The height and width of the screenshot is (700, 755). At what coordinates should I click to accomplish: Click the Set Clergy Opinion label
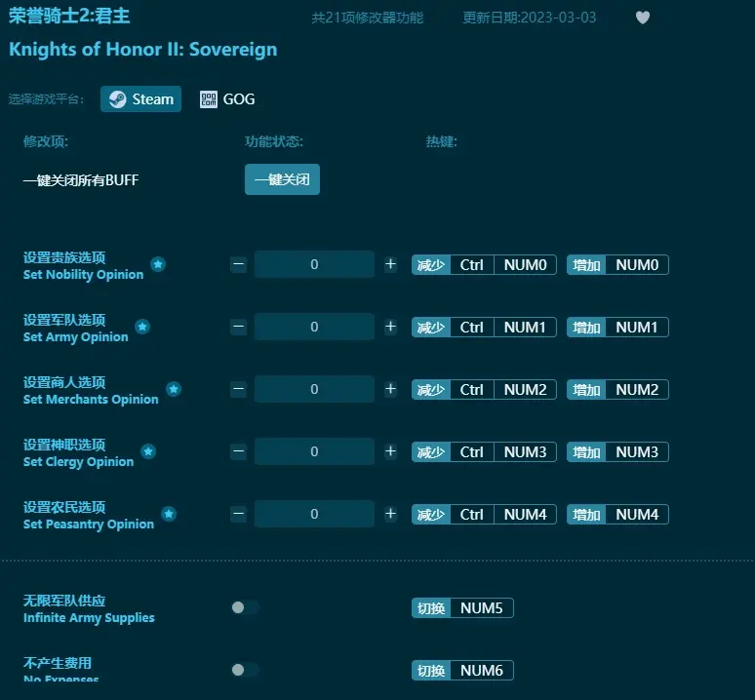(x=78, y=462)
